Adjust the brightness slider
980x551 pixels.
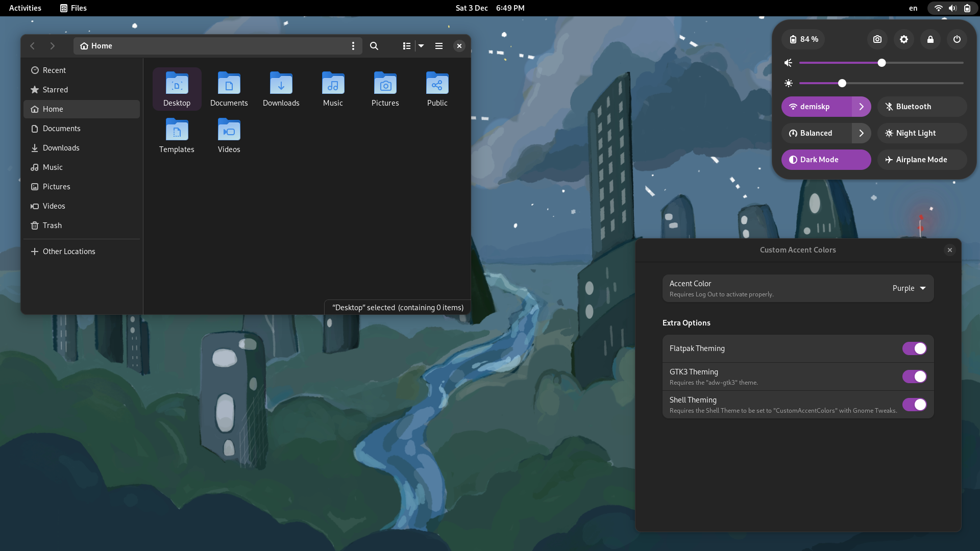(842, 83)
